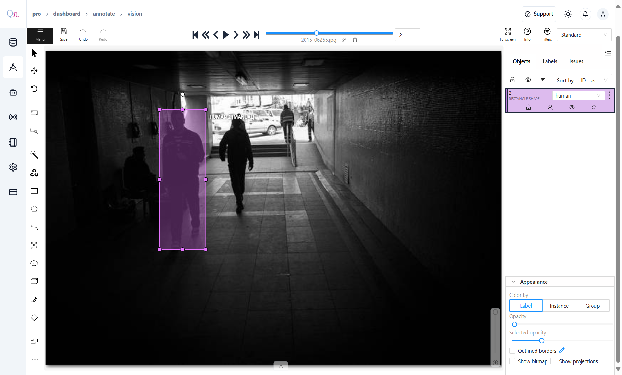Open the user profile avatar
The image size is (622, 375).
coord(603,14)
